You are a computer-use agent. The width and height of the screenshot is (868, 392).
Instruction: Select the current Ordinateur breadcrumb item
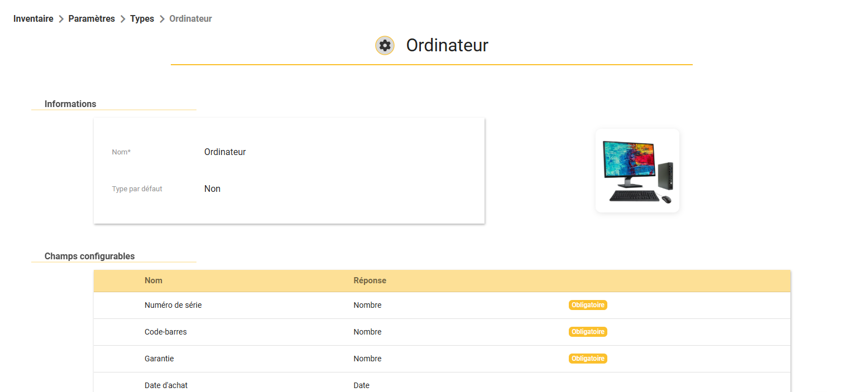pyautogui.click(x=190, y=19)
